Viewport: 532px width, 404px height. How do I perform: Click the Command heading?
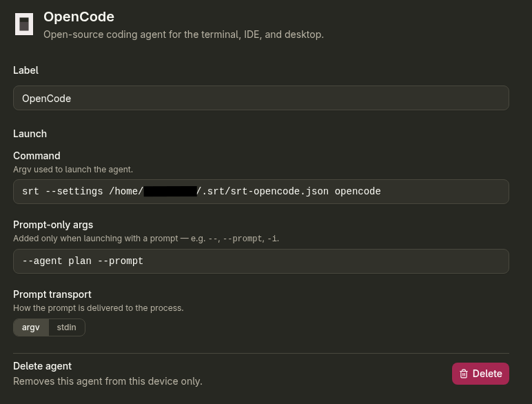pyautogui.click(x=37, y=156)
